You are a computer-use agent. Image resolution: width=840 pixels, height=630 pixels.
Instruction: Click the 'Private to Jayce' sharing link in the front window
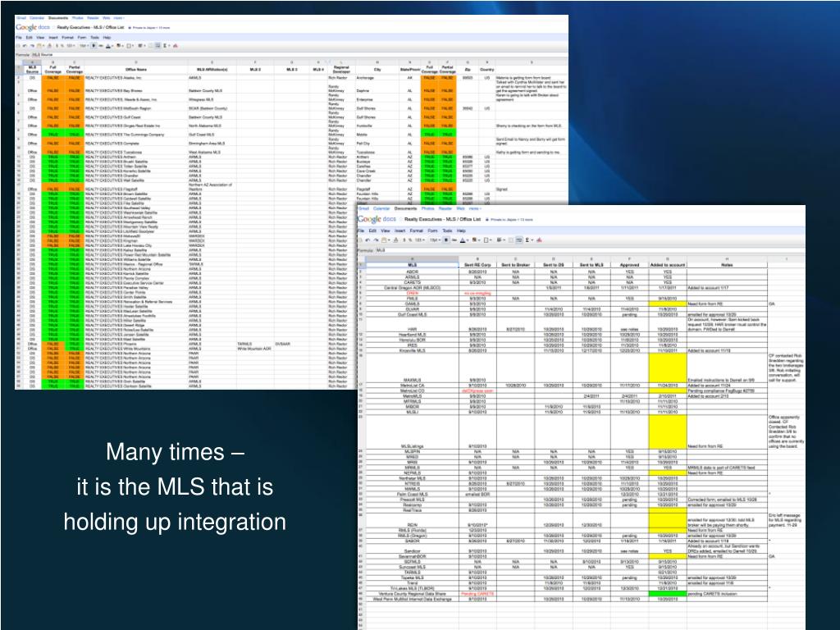click(x=512, y=219)
